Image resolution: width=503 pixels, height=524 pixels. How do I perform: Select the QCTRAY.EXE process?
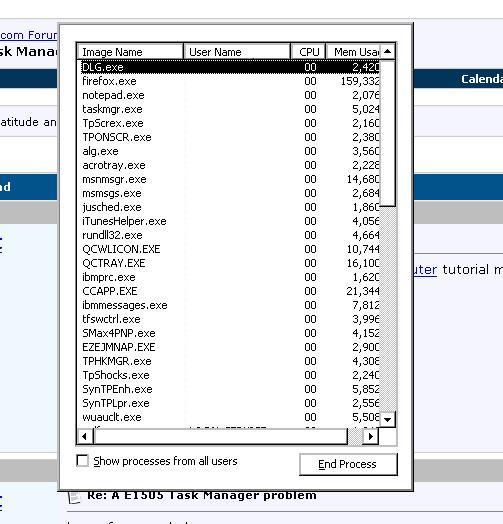point(230,263)
